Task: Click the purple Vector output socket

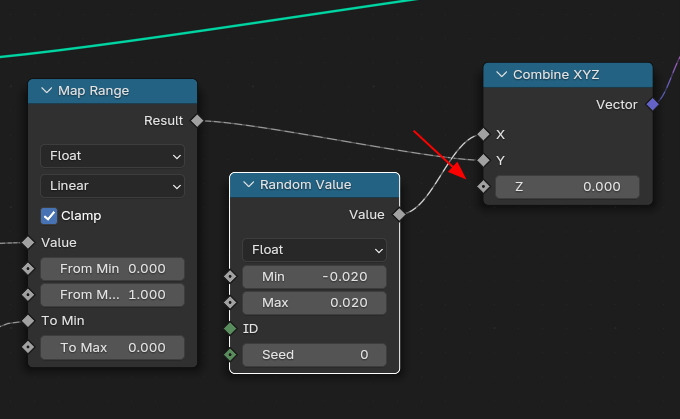Action: pos(652,105)
